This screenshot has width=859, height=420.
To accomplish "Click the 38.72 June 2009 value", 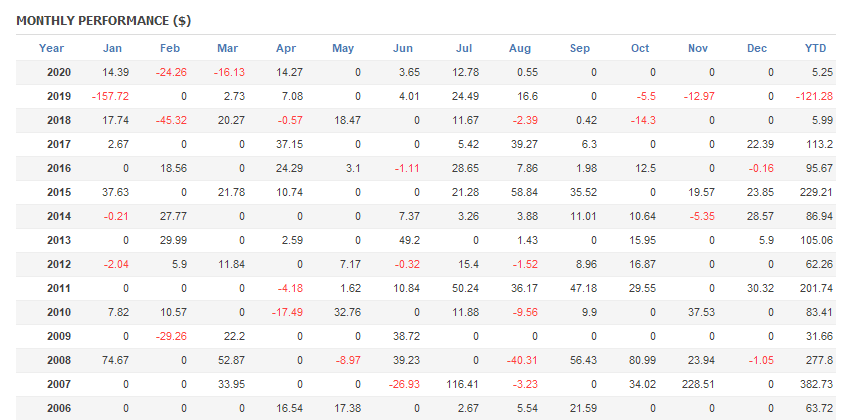I will click(x=406, y=337).
